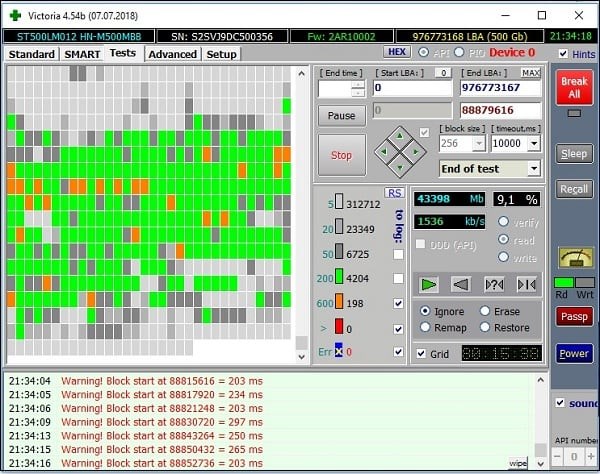Select the Remap error action
The height and width of the screenshot is (474, 600).
click(x=425, y=327)
